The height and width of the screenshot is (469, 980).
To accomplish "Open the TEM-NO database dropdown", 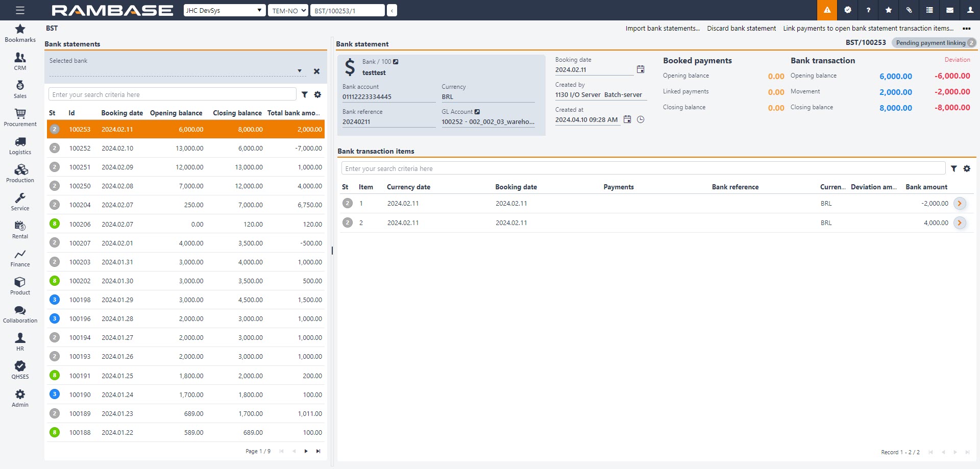I will point(288,10).
